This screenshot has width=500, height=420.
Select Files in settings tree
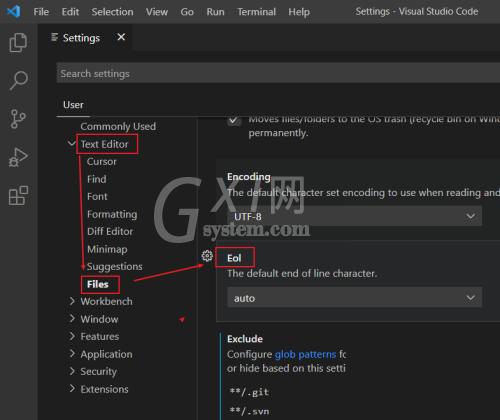[x=98, y=284]
